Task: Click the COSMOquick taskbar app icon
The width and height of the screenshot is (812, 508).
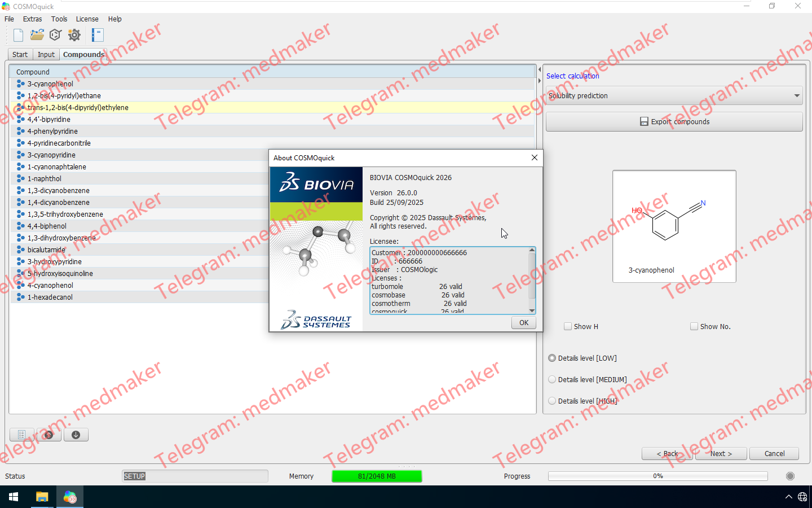Action: [x=70, y=497]
